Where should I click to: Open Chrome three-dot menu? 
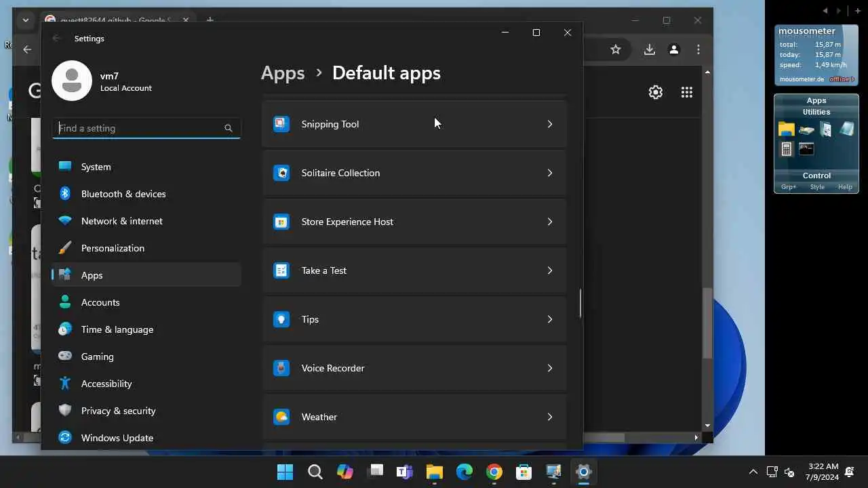698,49
